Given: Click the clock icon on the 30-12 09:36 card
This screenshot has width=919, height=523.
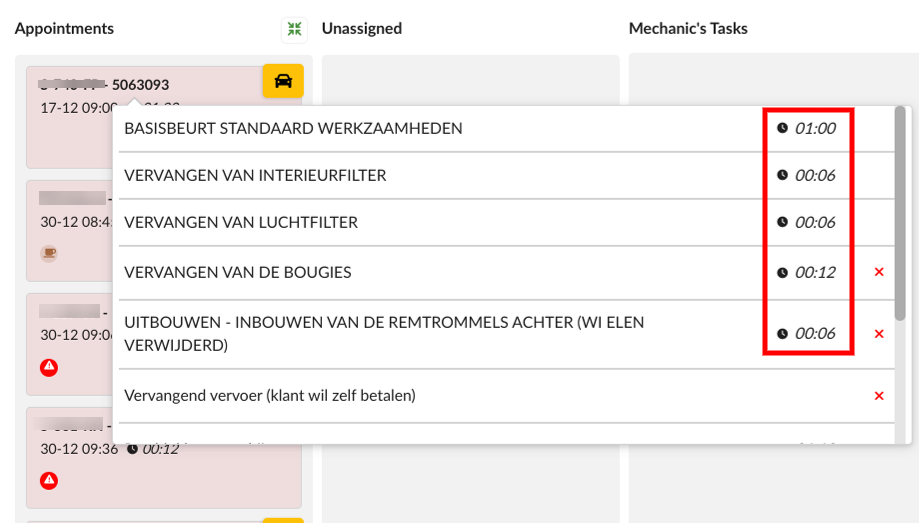Looking at the screenshot, I should 132,449.
